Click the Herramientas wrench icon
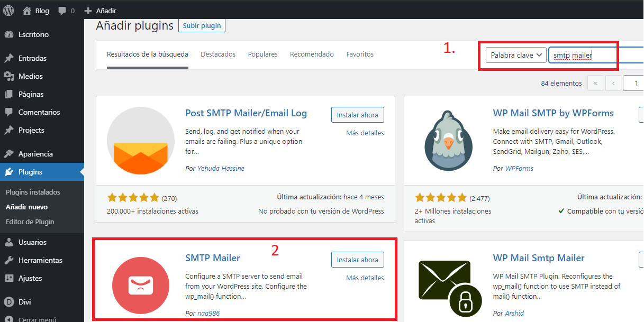This screenshot has width=644, height=322. coord(9,260)
